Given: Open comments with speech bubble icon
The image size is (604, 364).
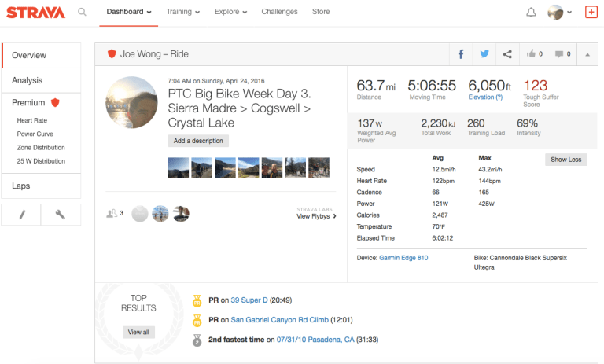Looking at the screenshot, I should pyautogui.click(x=562, y=54).
